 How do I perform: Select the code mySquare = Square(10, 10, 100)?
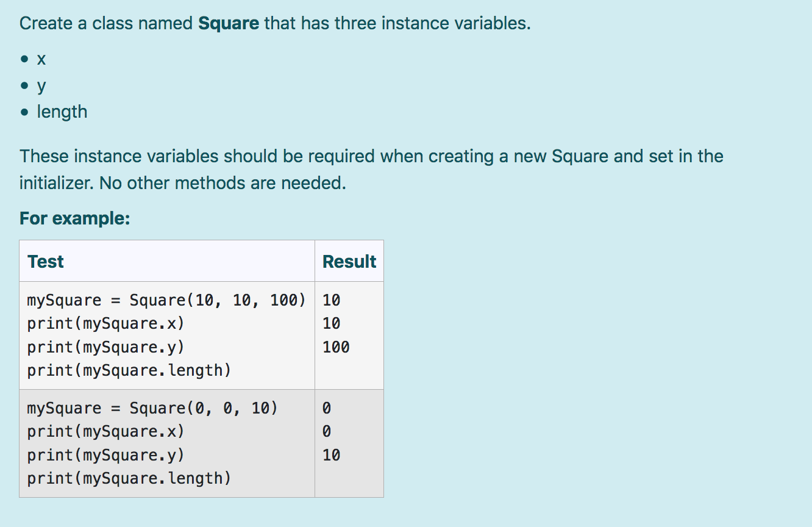(x=166, y=299)
